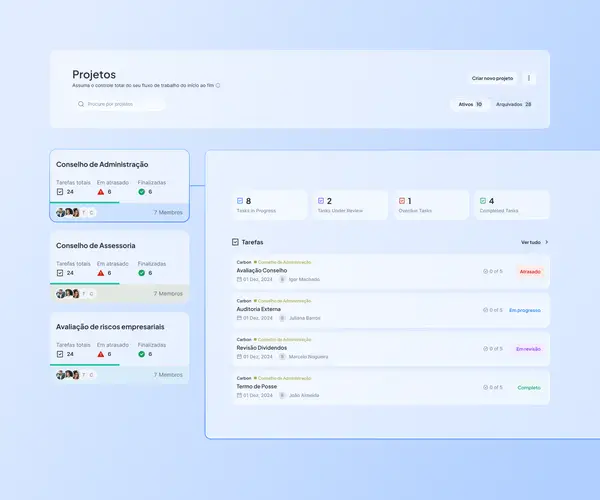Click the Em revisão status badge
600x500 pixels.
pos(528,349)
